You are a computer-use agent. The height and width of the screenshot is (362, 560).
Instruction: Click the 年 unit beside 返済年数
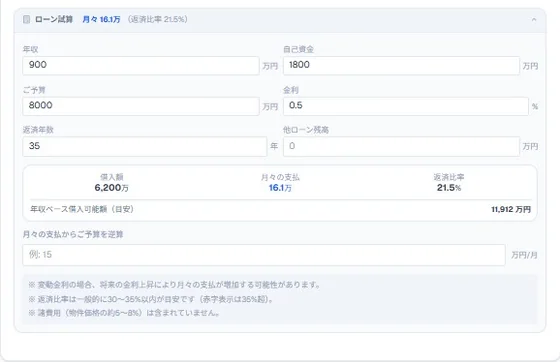(x=274, y=146)
